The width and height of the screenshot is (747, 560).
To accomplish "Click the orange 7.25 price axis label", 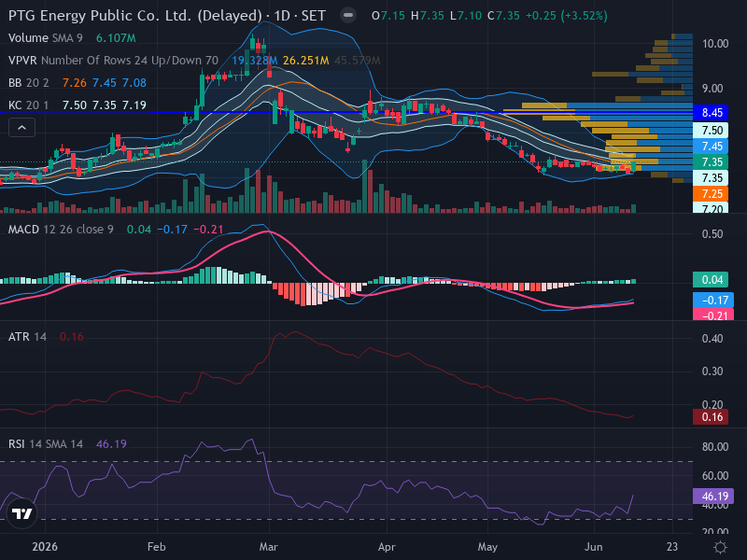I will (x=711, y=194).
